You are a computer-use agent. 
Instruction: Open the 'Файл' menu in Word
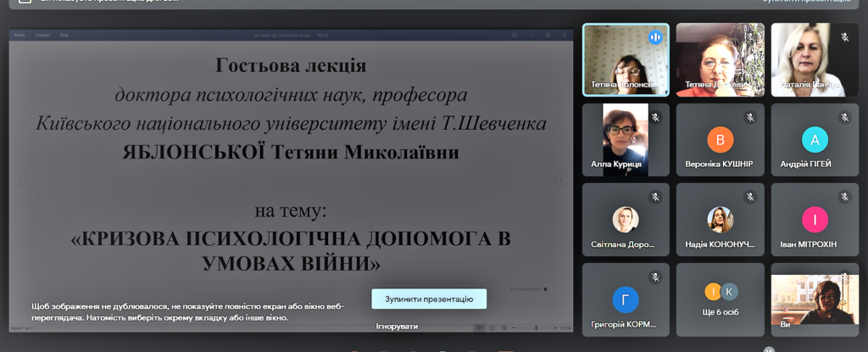click(x=19, y=35)
